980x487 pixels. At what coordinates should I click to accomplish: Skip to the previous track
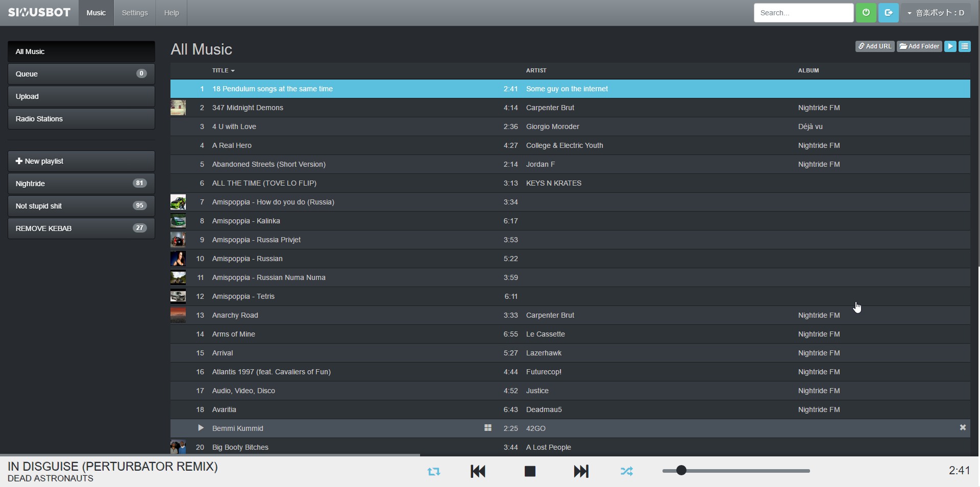click(478, 471)
